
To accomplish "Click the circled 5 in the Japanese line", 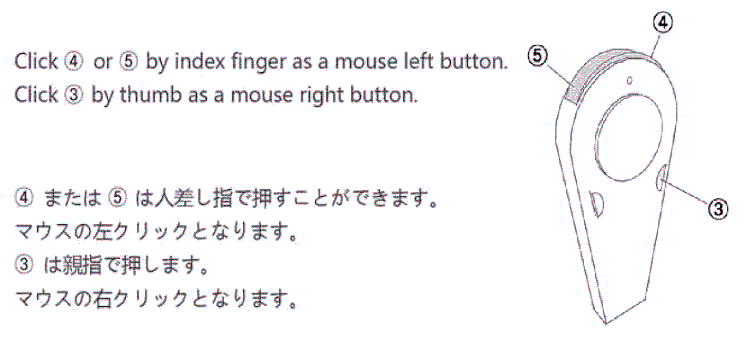I will point(120,200).
